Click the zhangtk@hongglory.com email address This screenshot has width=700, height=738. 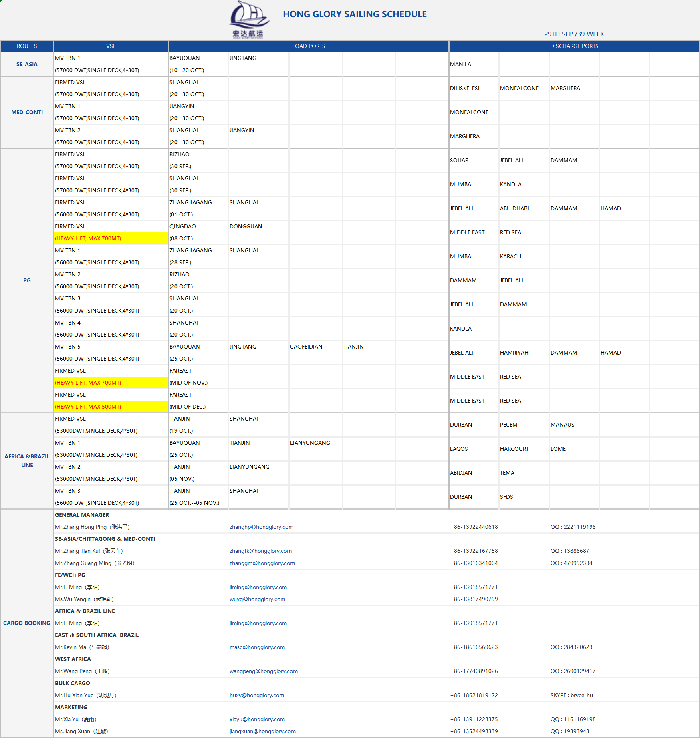(x=260, y=551)
